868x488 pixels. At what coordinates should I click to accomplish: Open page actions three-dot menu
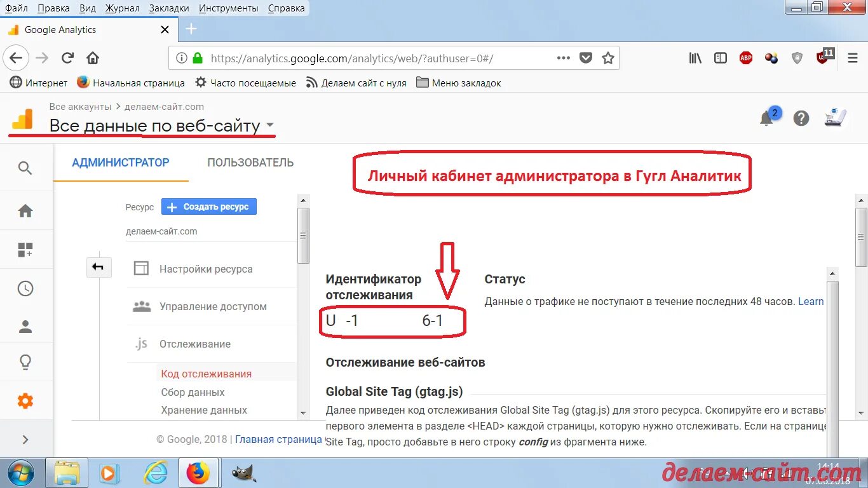pyautogui.click(x=564, y=58)
